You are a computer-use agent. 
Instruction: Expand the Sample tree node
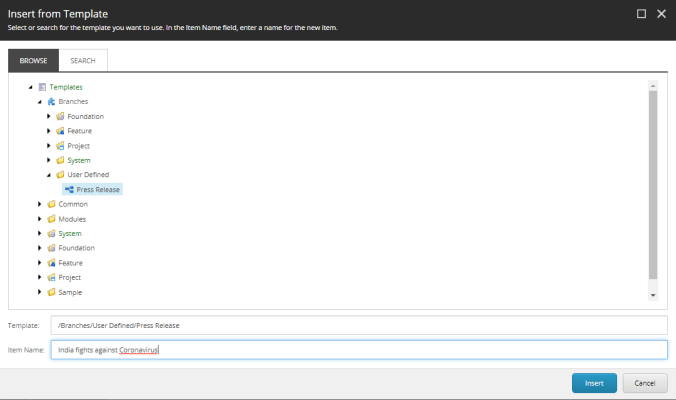40,292
